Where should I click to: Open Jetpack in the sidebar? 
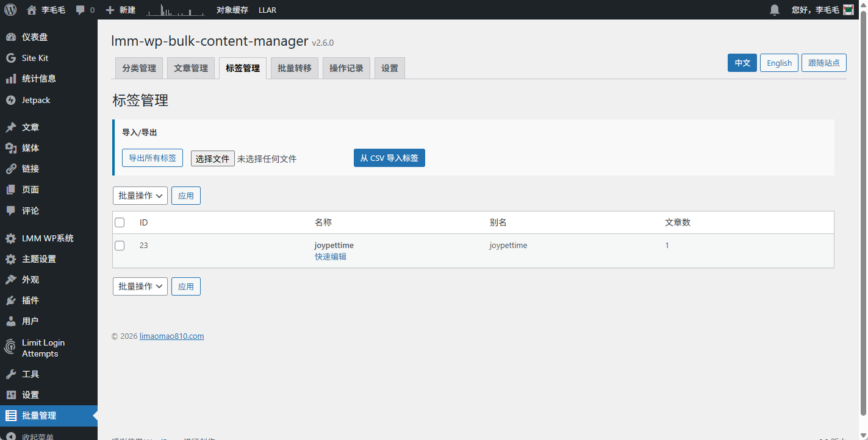(x=36, y=100)
